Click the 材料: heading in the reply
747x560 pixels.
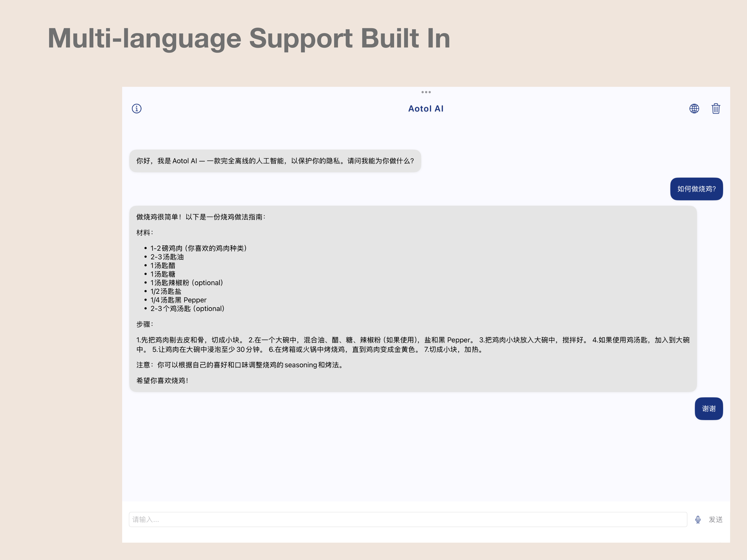click(x=145, y=233)
